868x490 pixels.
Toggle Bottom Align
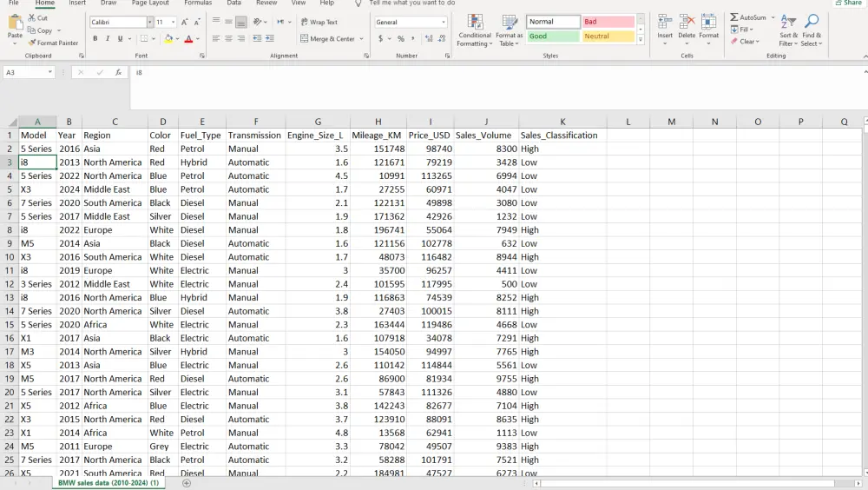pyautogui.click(x=240, y=23)
